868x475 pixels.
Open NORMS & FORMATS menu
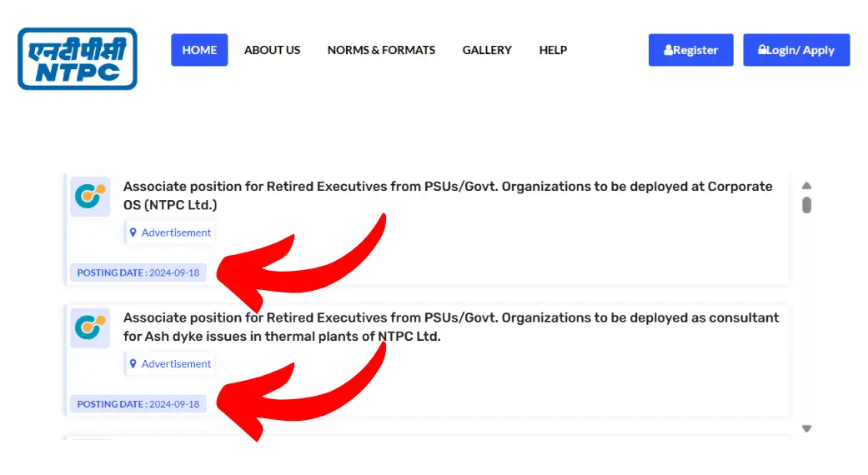click(381, 50)
